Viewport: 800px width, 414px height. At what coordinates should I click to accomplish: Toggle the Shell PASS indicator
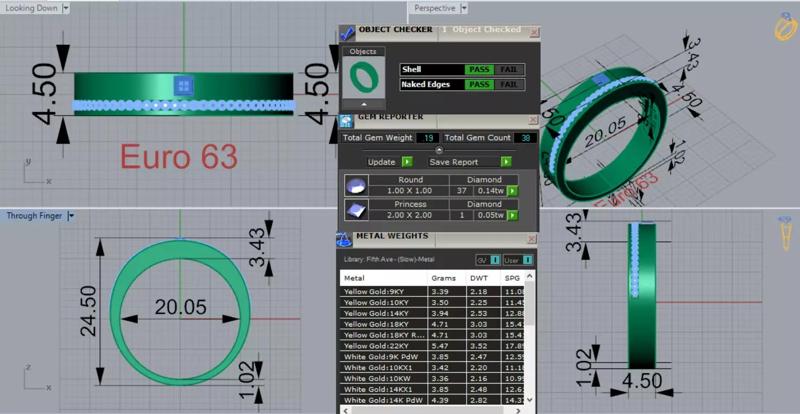point(479,69)
